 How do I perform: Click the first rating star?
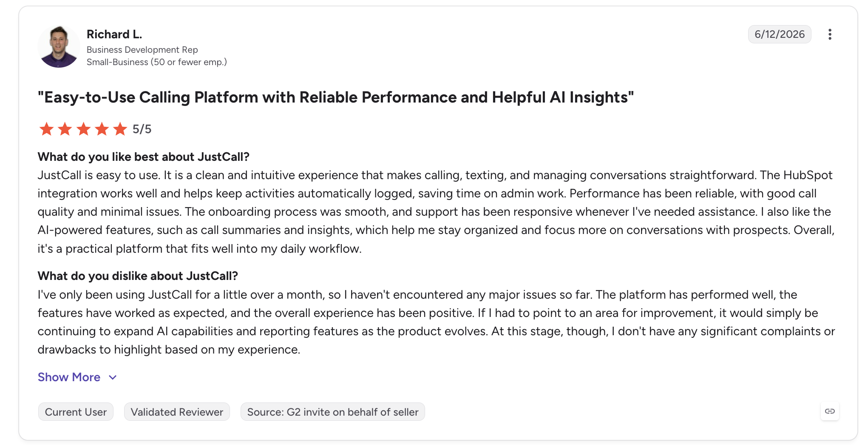46,129
